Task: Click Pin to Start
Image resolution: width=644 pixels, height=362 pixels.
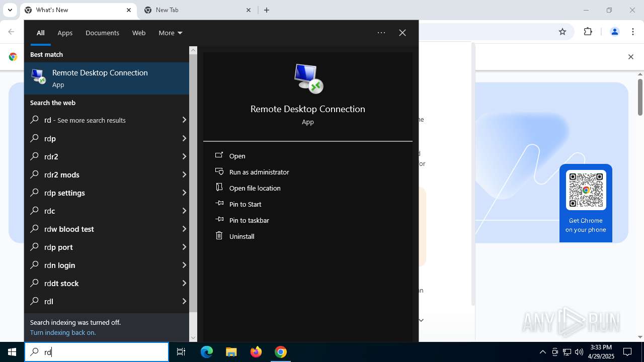Action: coord(245,204)
